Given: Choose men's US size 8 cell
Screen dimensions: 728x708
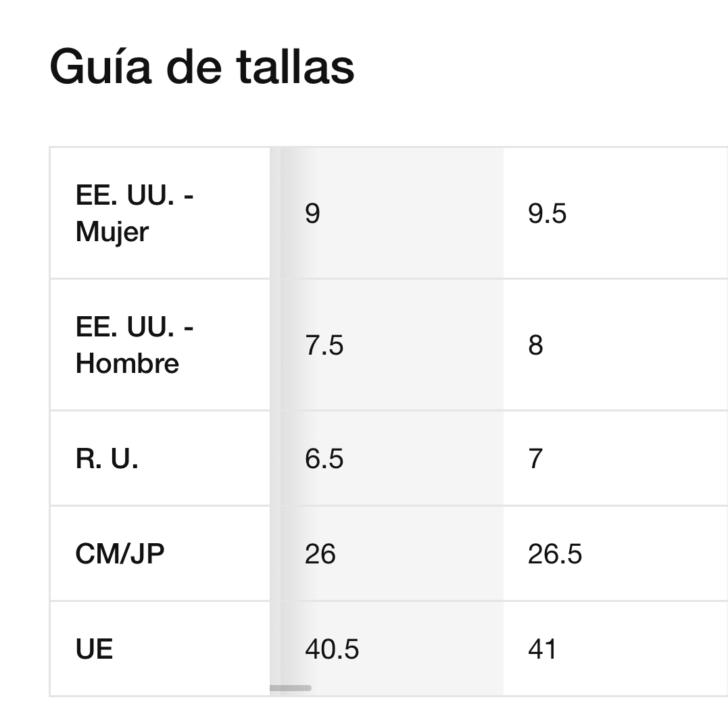Looking at the screenshot, I should click(616, 345).
